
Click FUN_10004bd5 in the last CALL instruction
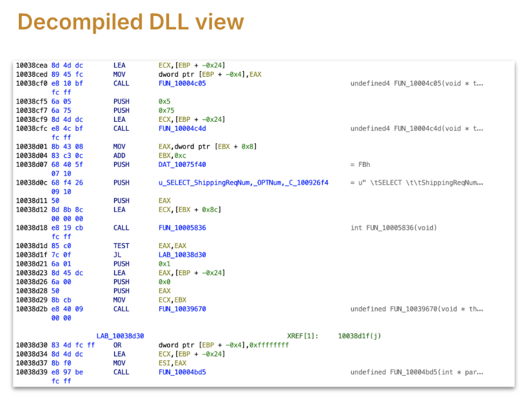click(x=182, y=372)
